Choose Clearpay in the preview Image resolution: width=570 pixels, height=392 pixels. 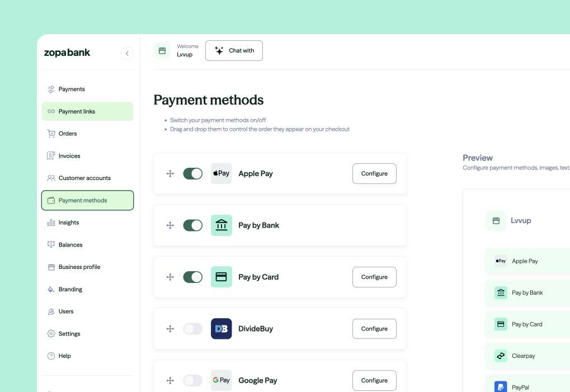tap(527, 356)
